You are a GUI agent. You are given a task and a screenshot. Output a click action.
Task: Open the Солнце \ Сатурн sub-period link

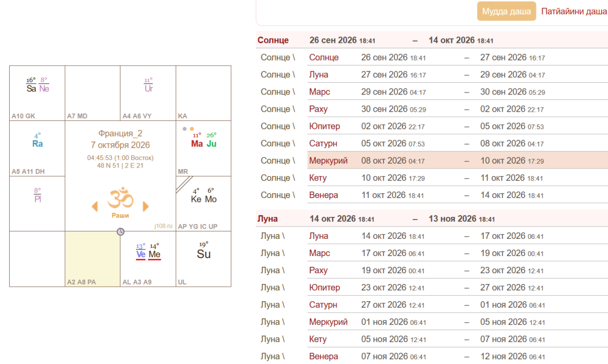point(323,143)
